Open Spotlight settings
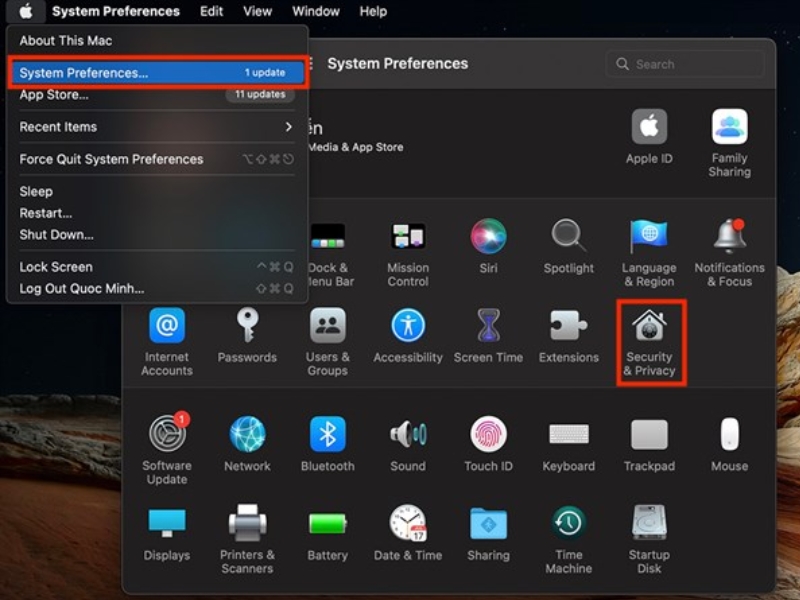 point(569,246)
